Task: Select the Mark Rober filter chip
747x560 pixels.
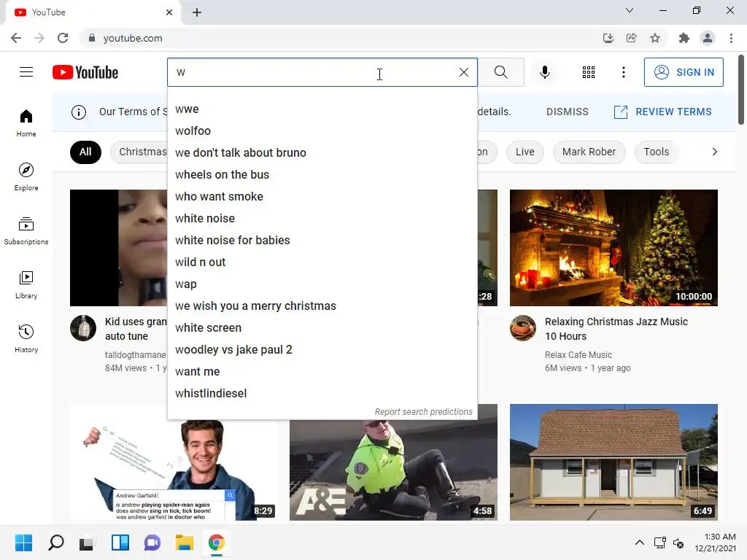Action: point(589,152)
